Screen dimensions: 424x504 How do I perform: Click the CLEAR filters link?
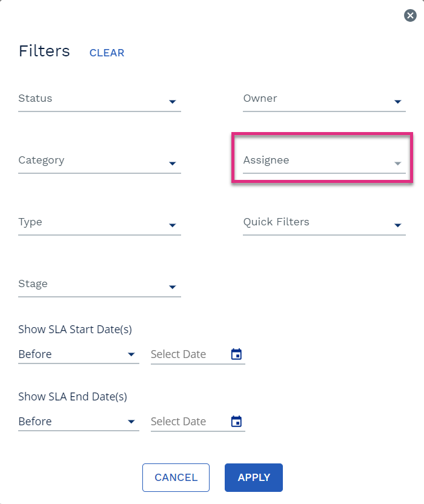(x=107, y=53)
